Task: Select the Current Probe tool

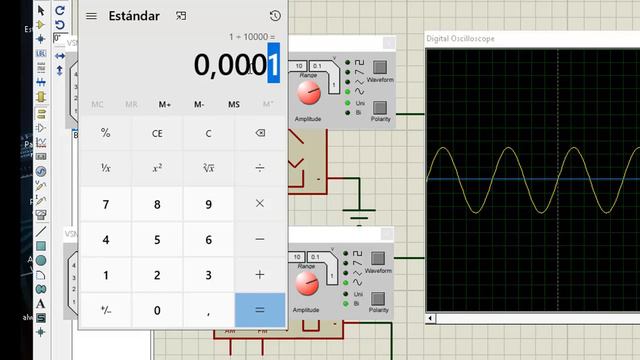Action: click(41, 200)
